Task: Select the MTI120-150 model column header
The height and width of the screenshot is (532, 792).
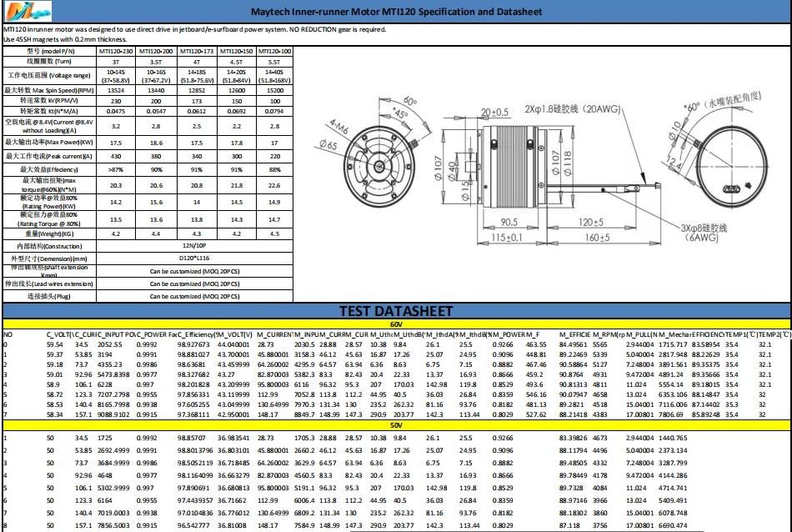Action: (x=237, y=51)
